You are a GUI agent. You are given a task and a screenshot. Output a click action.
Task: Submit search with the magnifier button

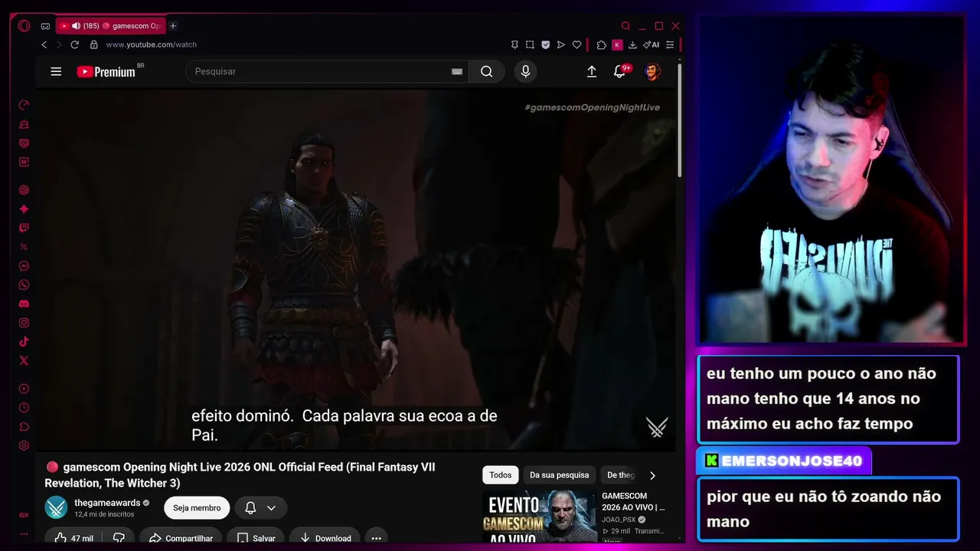click(487, 72)
